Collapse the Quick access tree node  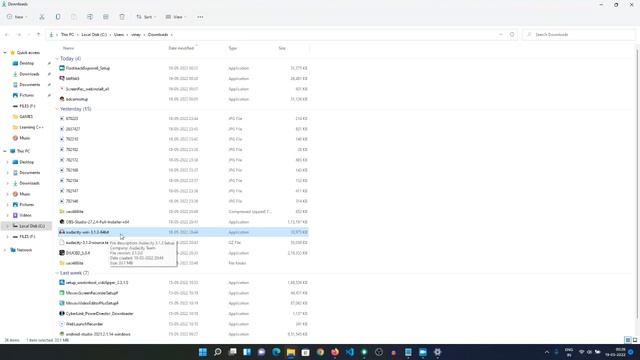pyautogui.click(x=5, y=53)
